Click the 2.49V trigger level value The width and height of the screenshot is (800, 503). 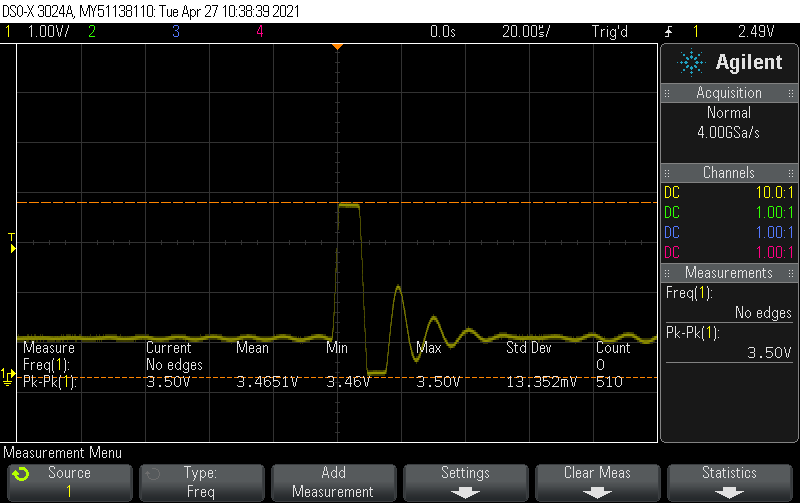click(x=756, y=32)
